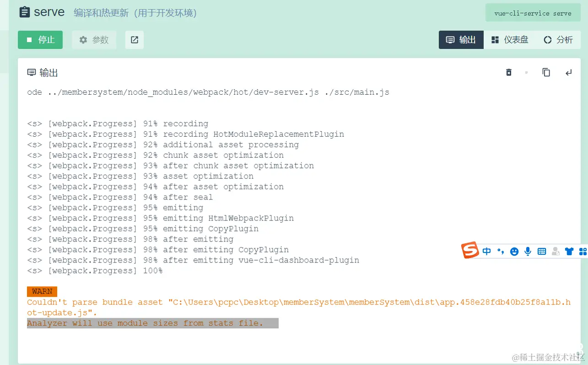Click "95% emitting CopyPlugin" log line

pos(143,229)
